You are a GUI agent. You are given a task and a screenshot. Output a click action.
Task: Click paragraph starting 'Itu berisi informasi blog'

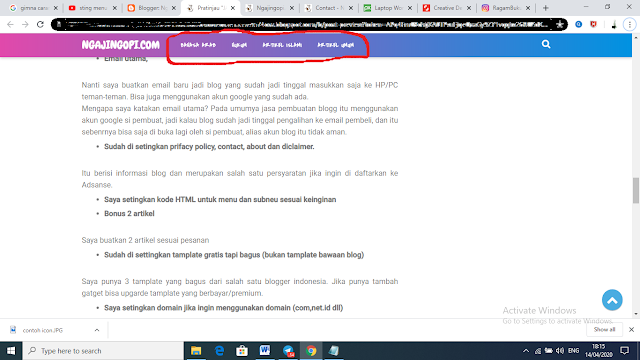(240, 179)
